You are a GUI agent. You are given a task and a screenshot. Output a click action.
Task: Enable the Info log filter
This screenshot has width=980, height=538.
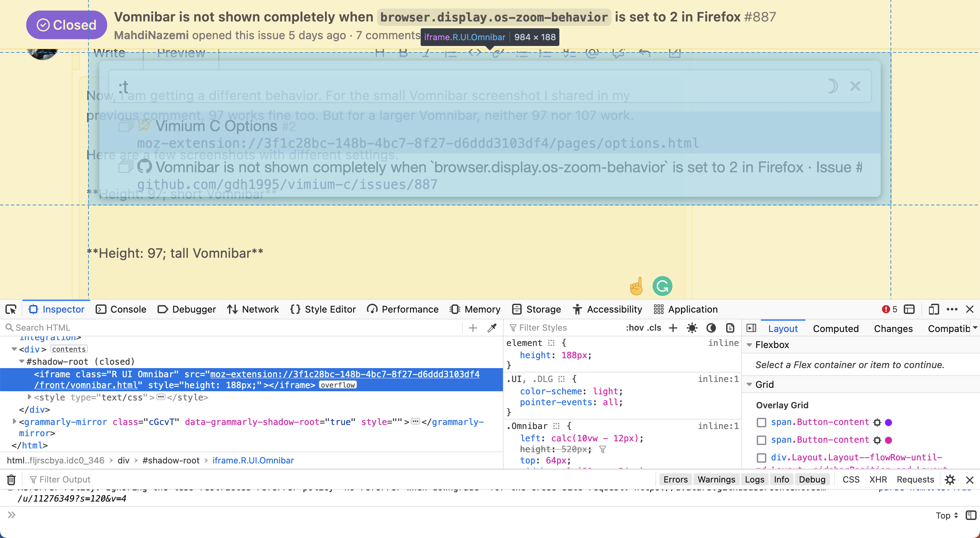point(781,479)
